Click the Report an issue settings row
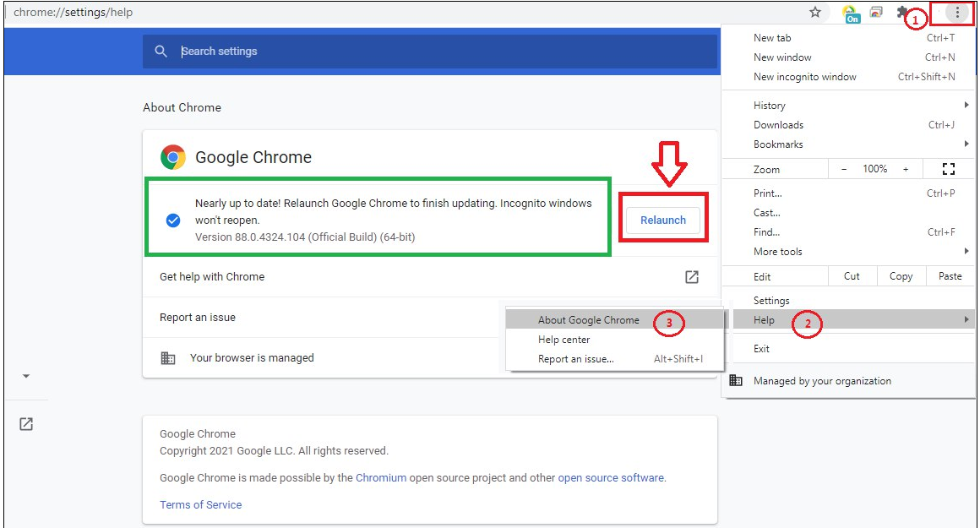This screenshot has height=528, width=980. (x=429, y=318)
